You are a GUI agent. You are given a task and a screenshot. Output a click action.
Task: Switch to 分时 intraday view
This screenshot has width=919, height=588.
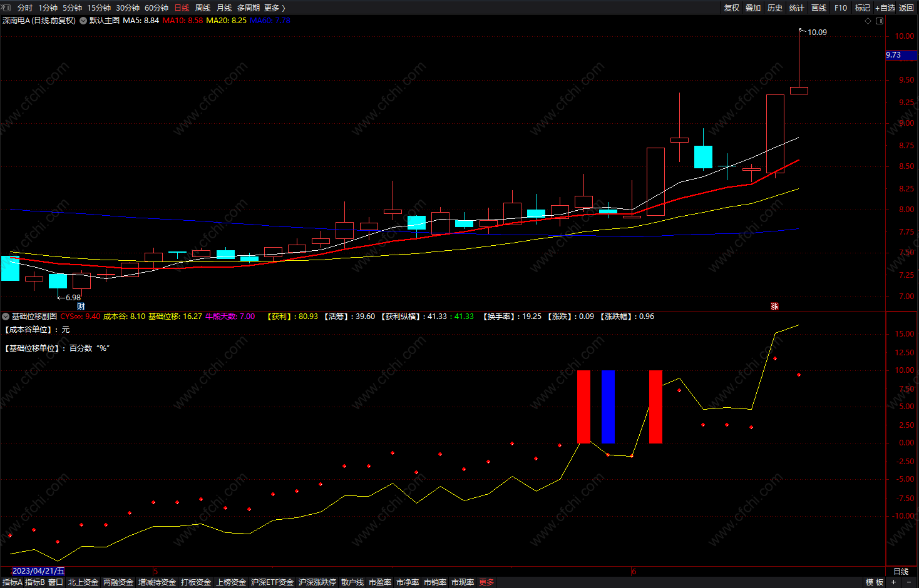[25, 8]
